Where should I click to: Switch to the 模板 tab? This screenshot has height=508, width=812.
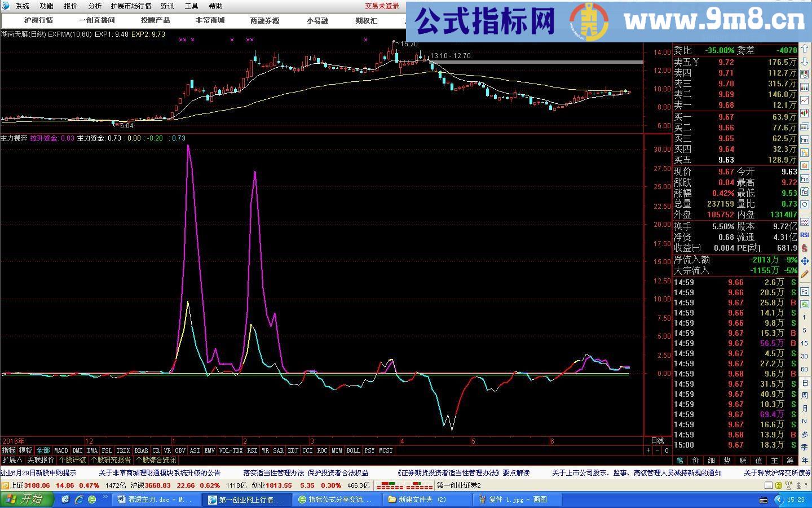[25, 450]
